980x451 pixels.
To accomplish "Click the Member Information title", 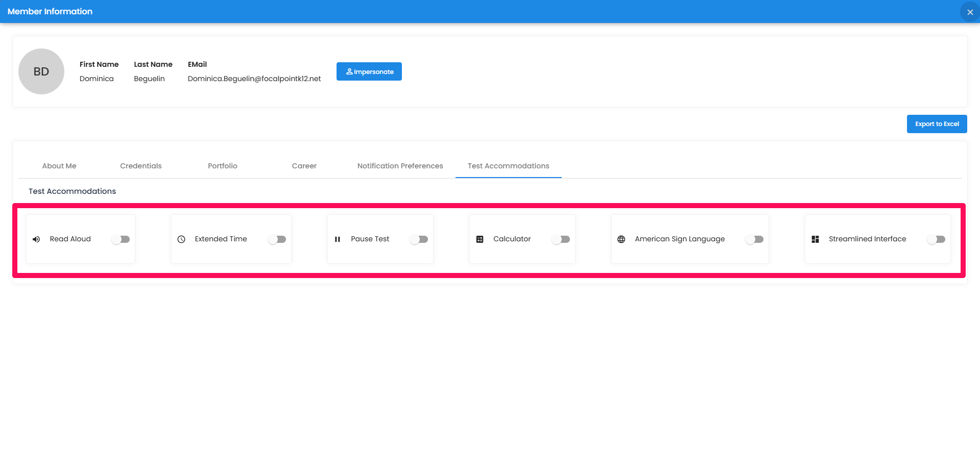I will tap(50, 11).
